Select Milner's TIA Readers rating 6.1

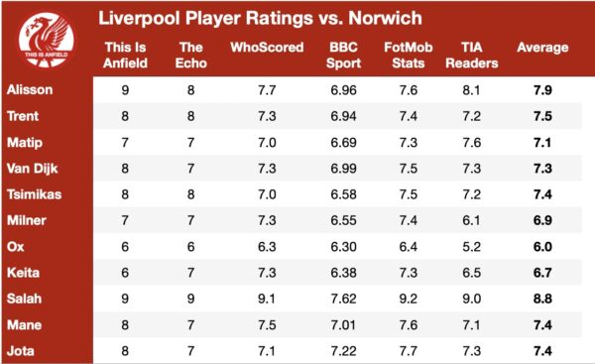pyautogui.click(x=471, y=220)
